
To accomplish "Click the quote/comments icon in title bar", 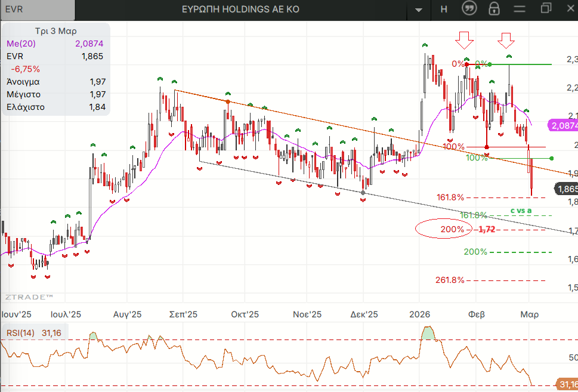I will pyautogui.click(x=469, y=9).
